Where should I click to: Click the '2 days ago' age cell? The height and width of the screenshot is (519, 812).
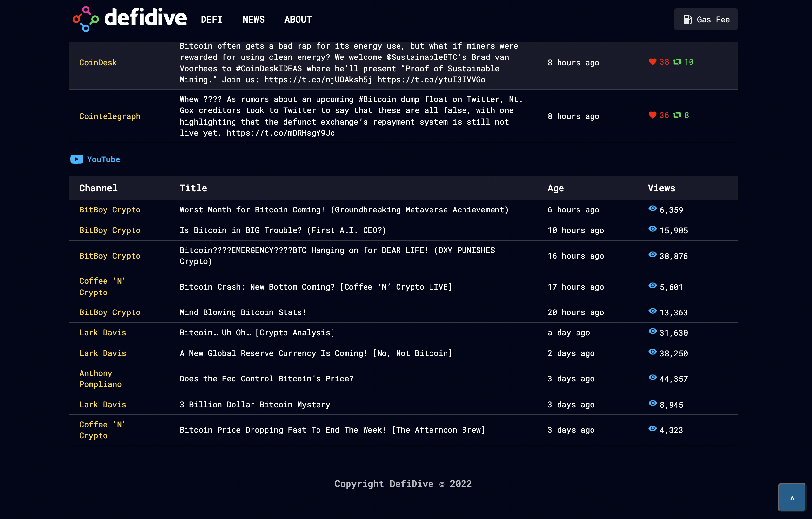pos(571,353)
